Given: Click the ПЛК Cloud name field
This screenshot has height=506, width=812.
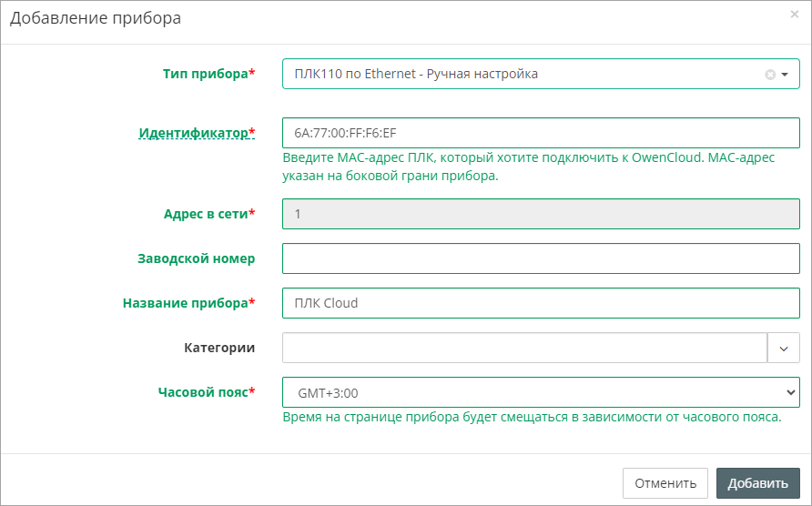Looking at the screenshot, I should click(x=541, y=303).
